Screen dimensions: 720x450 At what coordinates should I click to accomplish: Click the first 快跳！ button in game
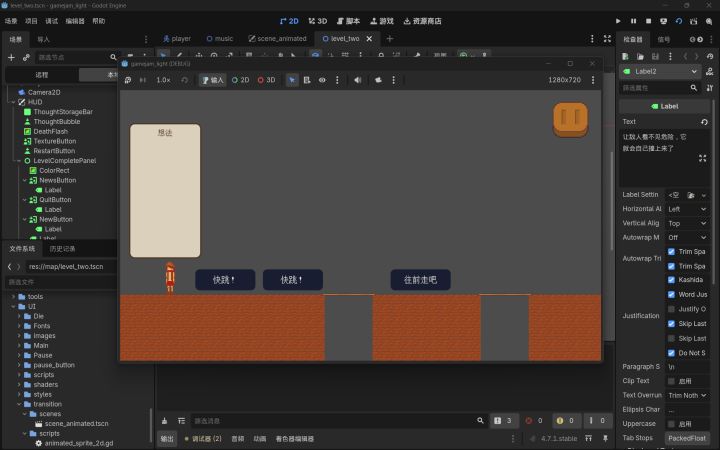point(225,280)
